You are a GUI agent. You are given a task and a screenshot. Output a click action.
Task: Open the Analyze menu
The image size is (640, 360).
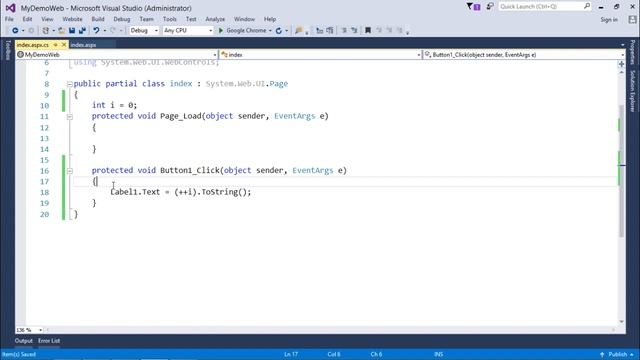pyautogui.click(x=215, y=19)
